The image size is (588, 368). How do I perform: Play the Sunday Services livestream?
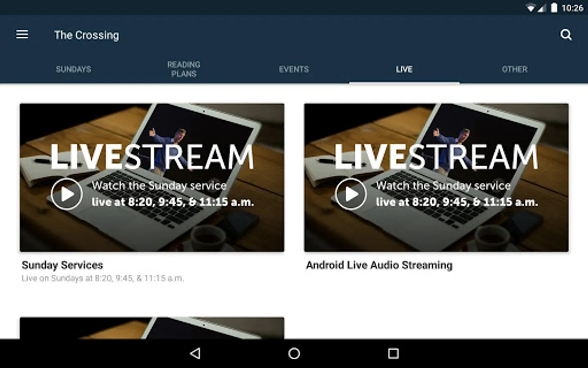tap(67, 194)
